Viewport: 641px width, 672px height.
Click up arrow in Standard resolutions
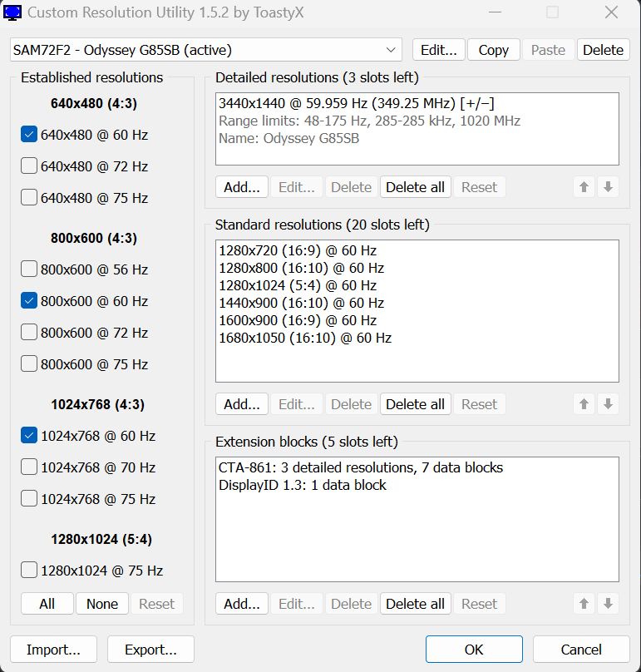(x=584, y=404)
